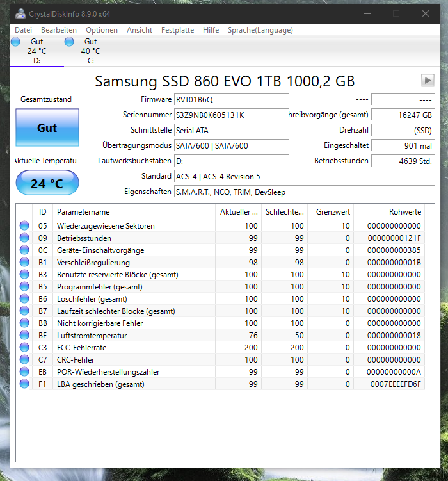
Task: Click raw value 00000000000A
Action: (394, 371)
